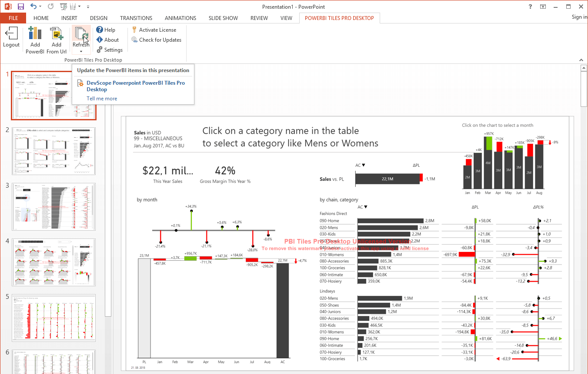Open Ribbon Display Options button
This screenshot has height=374, width=588.
tap(543, 7)
